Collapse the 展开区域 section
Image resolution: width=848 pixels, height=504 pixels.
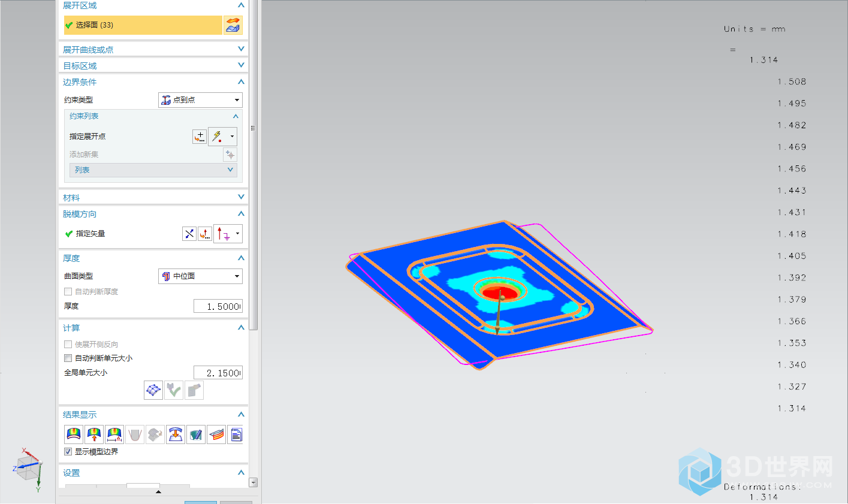(241, 5)
